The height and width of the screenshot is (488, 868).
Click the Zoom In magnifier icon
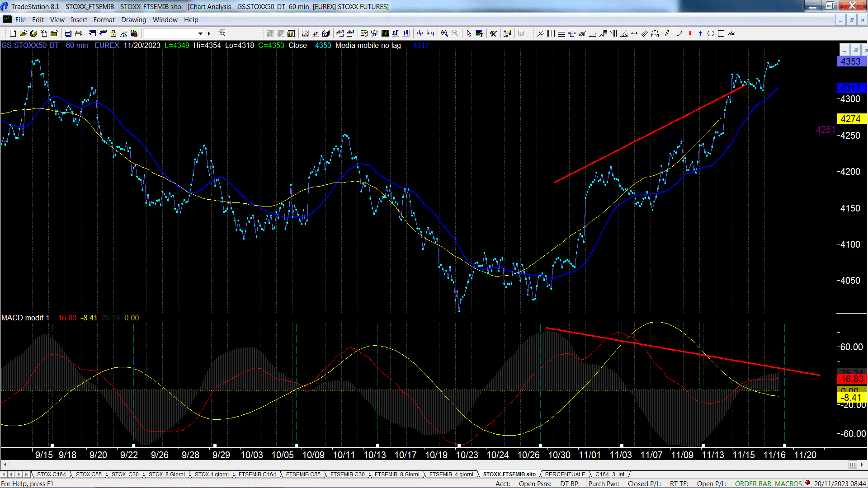pyautogui.click(x=444, y=33)
